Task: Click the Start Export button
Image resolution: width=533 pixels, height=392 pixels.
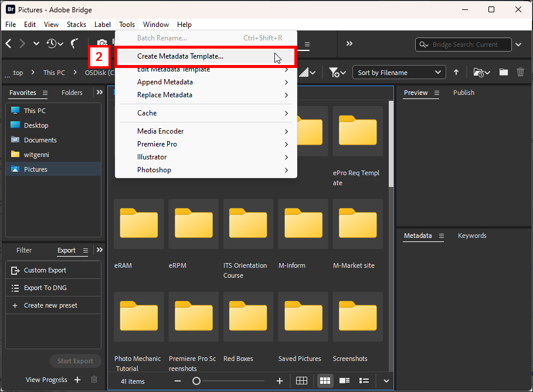Action: (75, 361)
